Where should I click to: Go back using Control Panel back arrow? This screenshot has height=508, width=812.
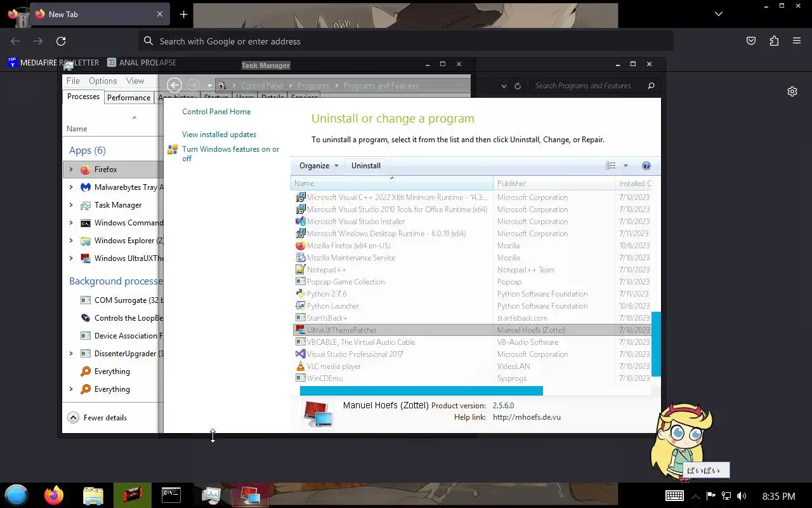click(174, 85)
